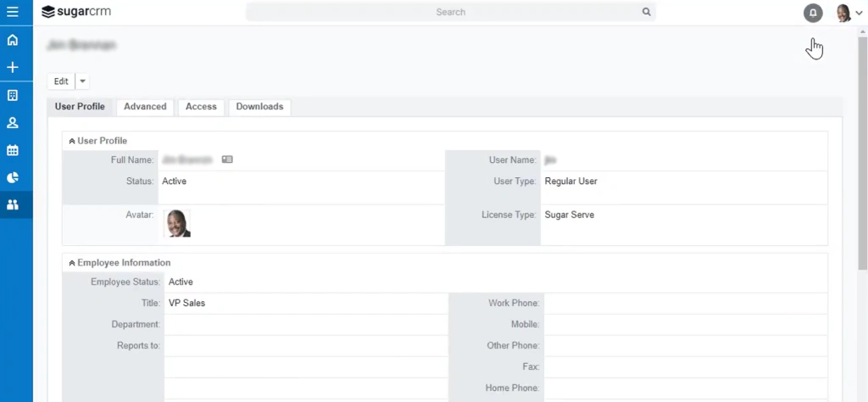
Task: Switch to the Downloads tab
Action: (x=259, y=107)
